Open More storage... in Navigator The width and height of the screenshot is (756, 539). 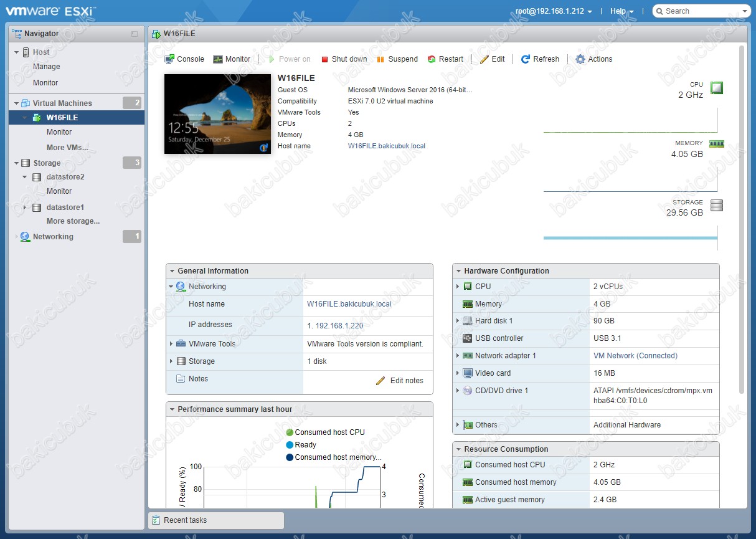point(73,221)
